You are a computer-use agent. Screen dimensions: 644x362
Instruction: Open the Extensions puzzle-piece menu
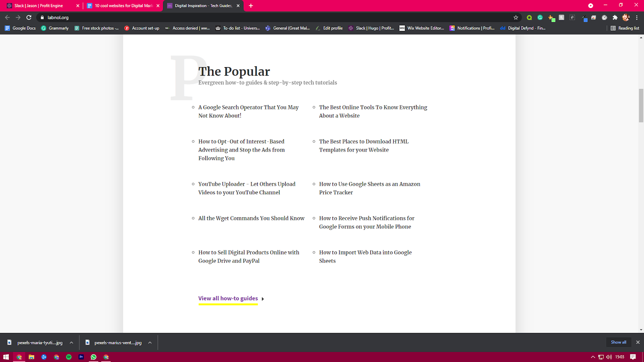click(x=615, y=17)
